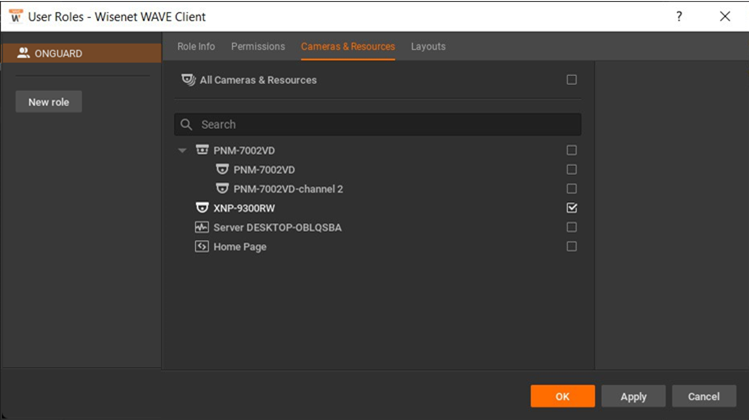The width and height of the screenshot is (749, 420).
Task: Click the Wisenet WAVE logo in title bar
Action: pos(16,16)
